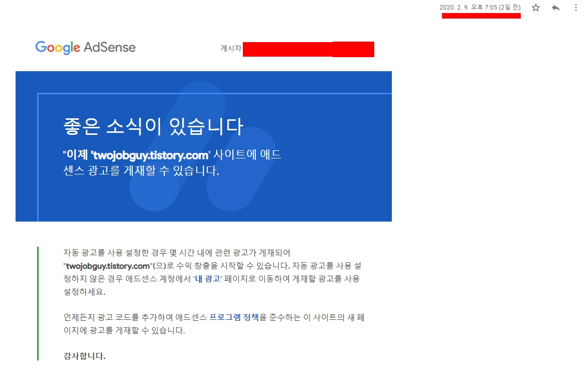Click the '감사합니다.' closing text

(84, 356)
